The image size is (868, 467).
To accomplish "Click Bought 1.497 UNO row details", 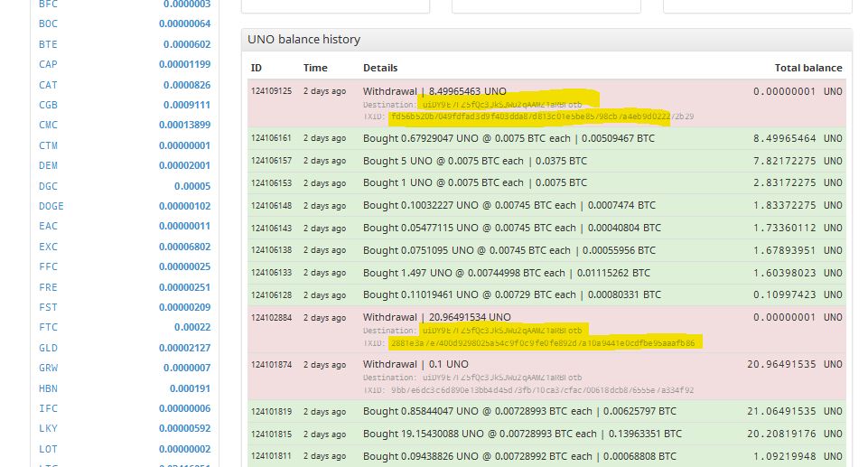I will 507,273.
